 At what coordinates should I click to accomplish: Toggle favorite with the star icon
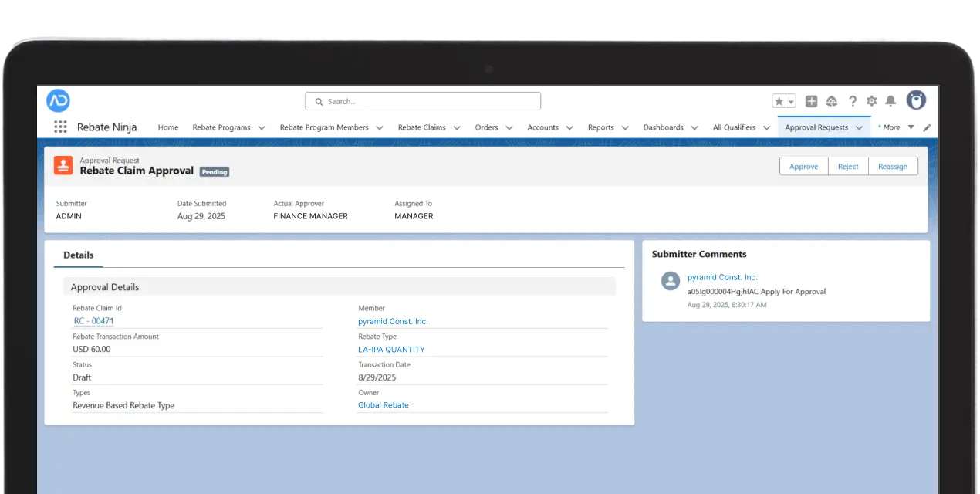[778, 100]
